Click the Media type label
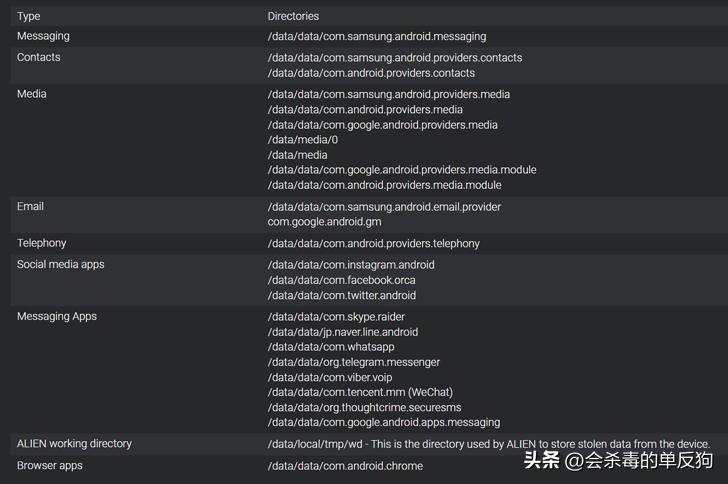The width and height of the screenshot is (728, 484). 31,94
